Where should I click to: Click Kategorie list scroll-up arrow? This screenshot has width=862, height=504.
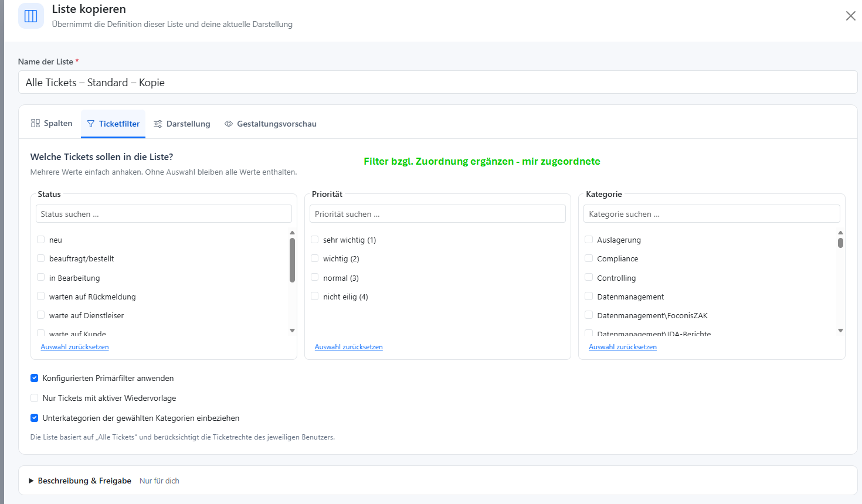pos(840,233)
